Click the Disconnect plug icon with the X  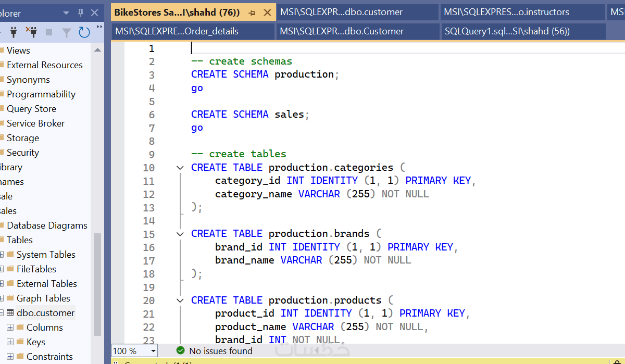[x=32, y=32]
